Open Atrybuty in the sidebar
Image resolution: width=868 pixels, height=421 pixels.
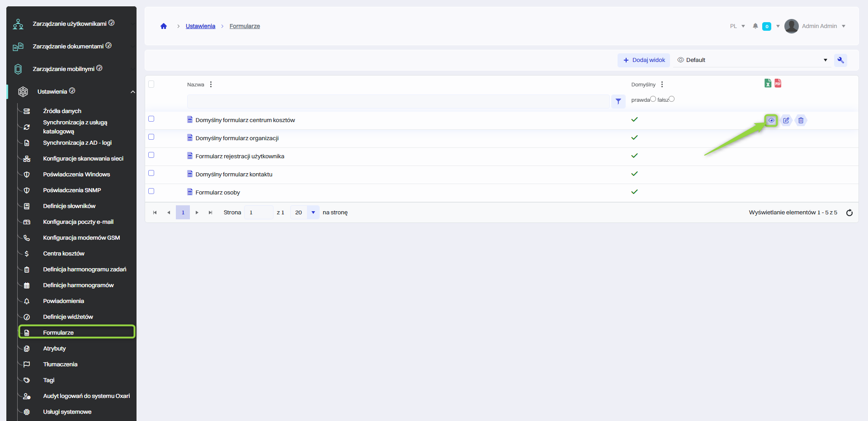pos(54,349)
